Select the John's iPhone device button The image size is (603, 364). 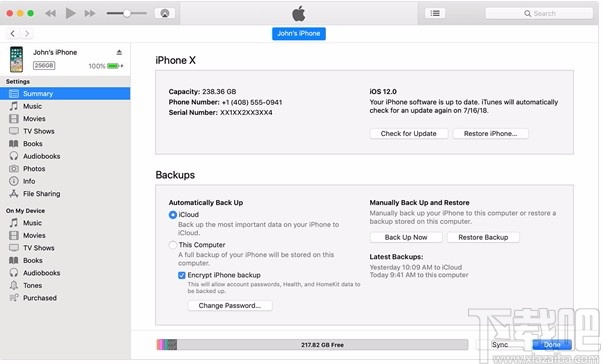tap(299, 33)
